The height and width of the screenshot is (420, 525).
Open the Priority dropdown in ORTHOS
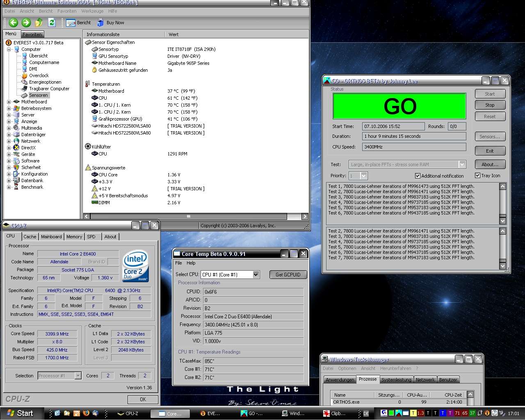tap(364, 176)
